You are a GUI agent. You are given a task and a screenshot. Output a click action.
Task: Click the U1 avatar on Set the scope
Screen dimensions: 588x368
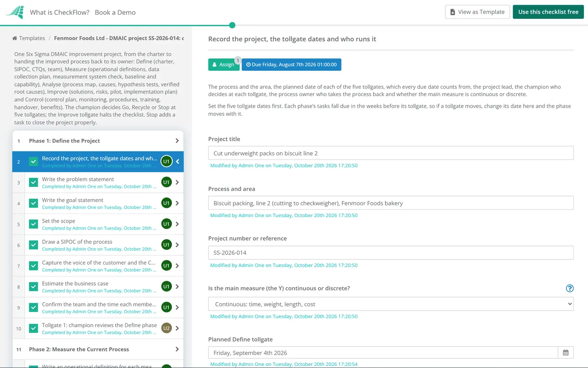coord(166,224)
